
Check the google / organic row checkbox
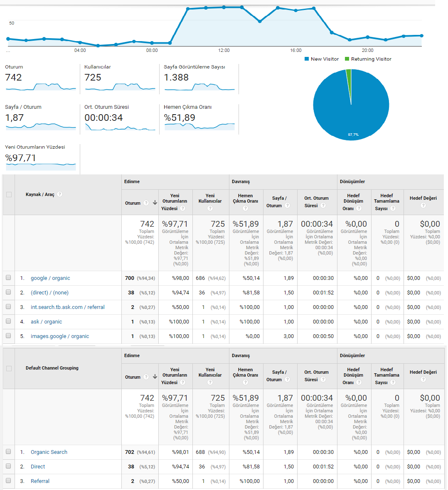point(8,277)
